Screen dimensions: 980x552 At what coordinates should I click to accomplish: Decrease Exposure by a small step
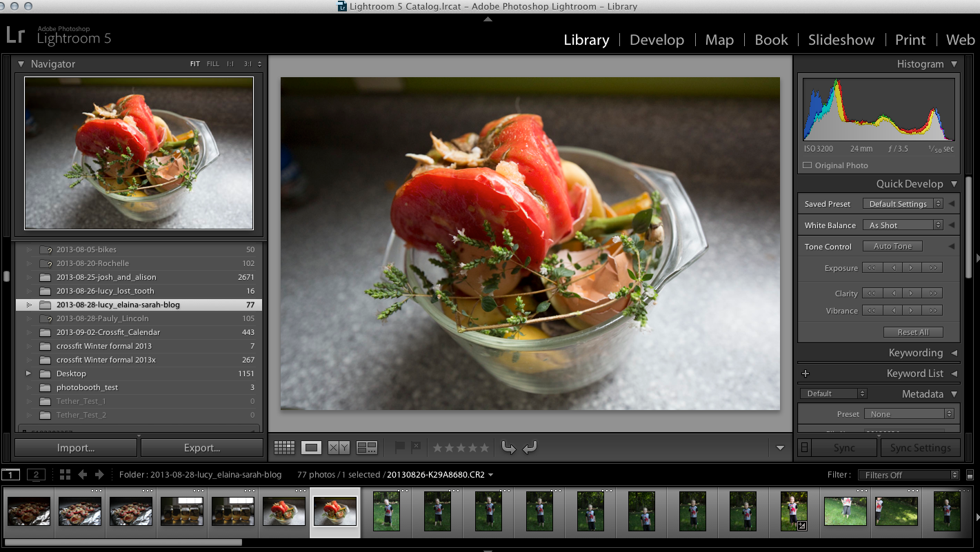pyautogui.click(x=892, y=268)
